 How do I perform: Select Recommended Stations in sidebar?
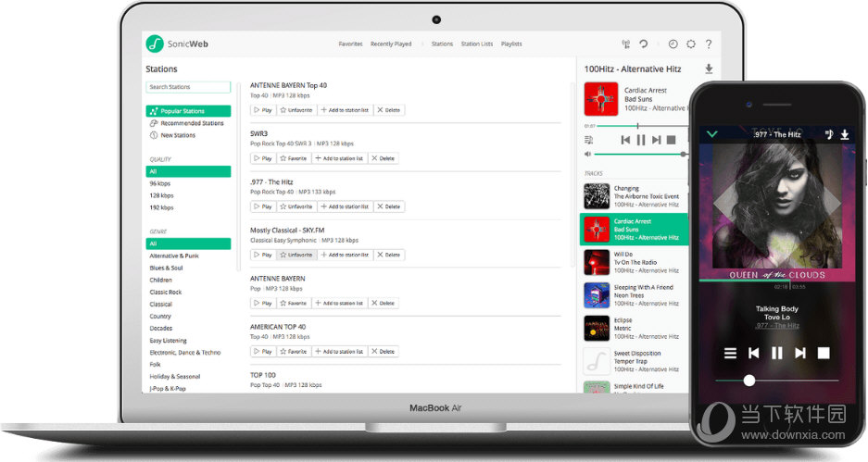coord(188,123)
